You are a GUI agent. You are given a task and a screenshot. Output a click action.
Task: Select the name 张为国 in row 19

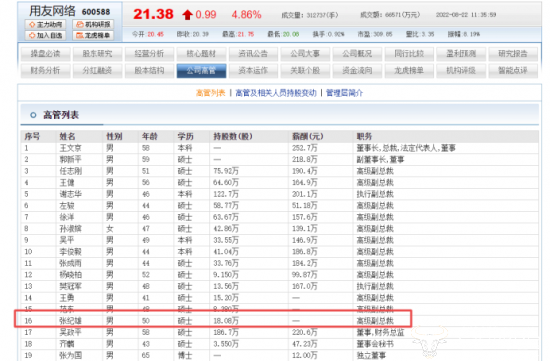(71, 355)
